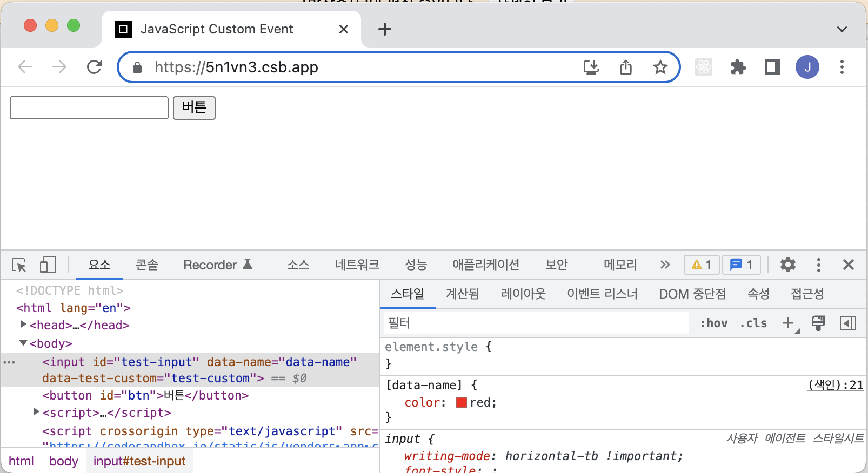The width and height of the screenshot is (868, 473).
Task: Expand the head element node
Action: (x=23, y=325)
